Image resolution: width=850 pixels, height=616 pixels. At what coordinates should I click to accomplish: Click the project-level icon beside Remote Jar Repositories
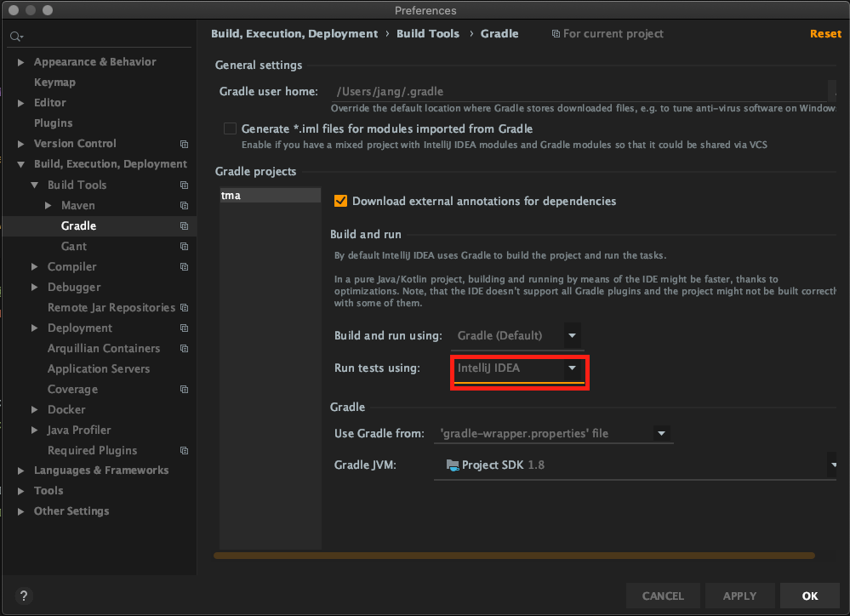click(185, 308)
